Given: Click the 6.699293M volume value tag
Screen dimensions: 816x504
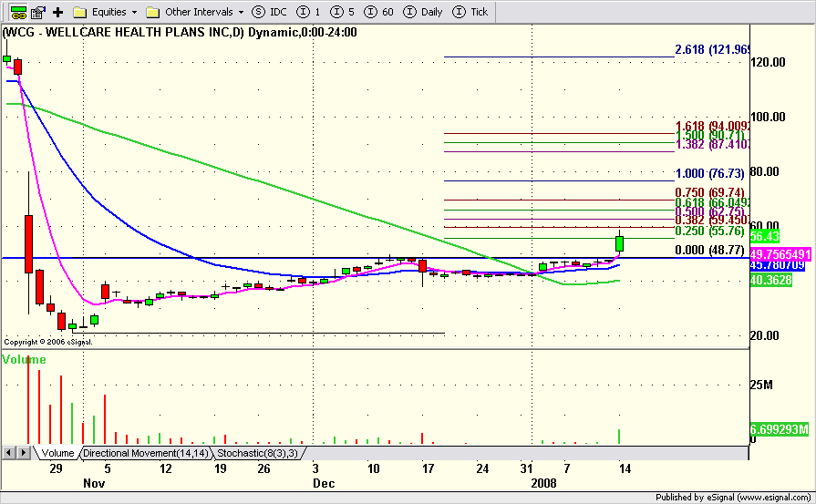Looking at the screenshot, I should [779, 429].
